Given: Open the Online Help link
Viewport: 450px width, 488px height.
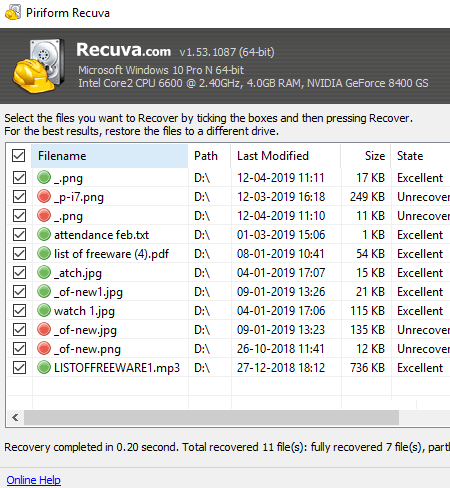Looking at the screenshot, I should pos(33,480).
